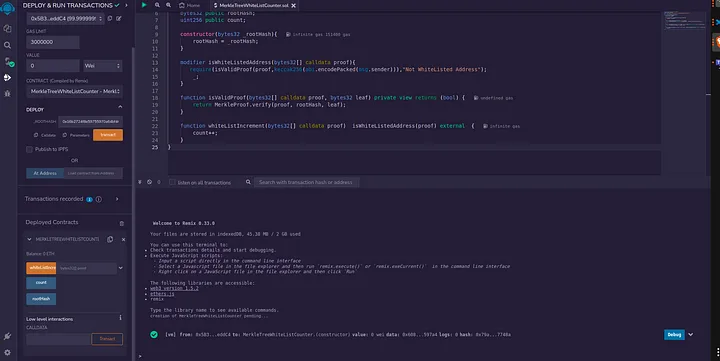720x361 pixels.
Task: Click the panel header right arrow
Action: point(126,6)
